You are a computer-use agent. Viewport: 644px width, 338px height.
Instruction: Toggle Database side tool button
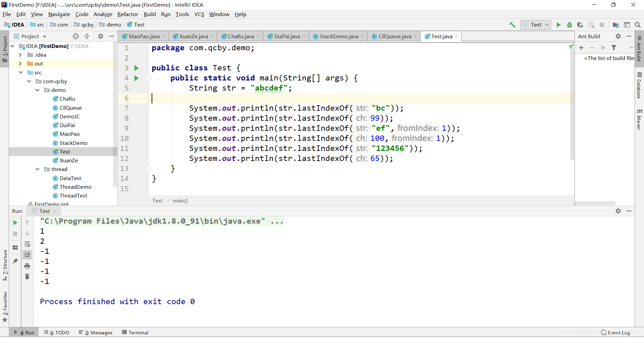[639, 85]
